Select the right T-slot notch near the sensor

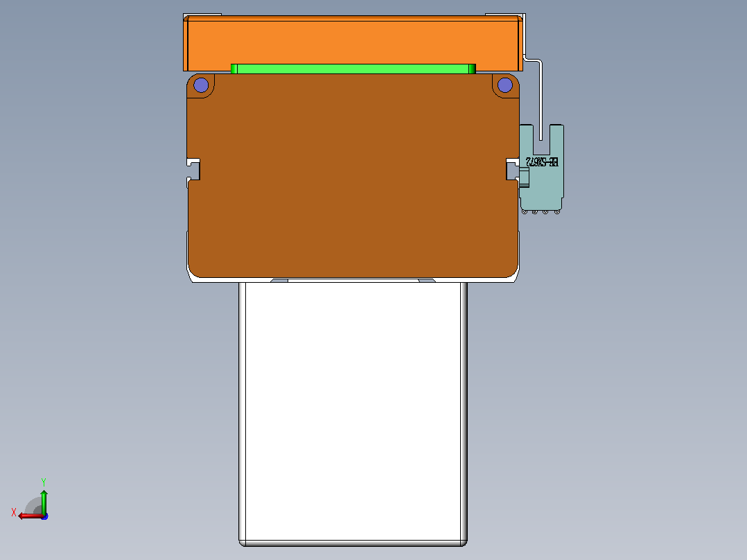point(513,169)
